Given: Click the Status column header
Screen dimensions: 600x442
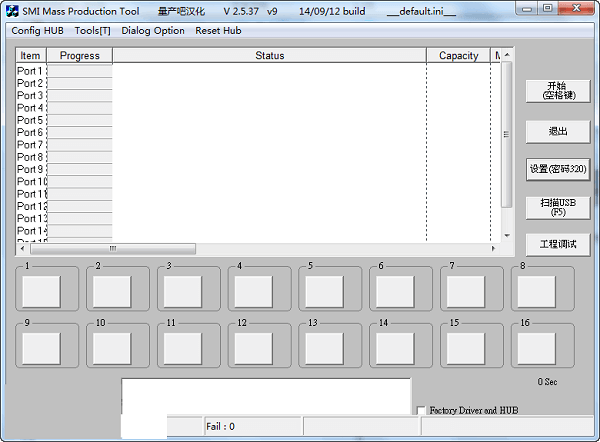Looking at the screenshot, I should coord(269,56).
